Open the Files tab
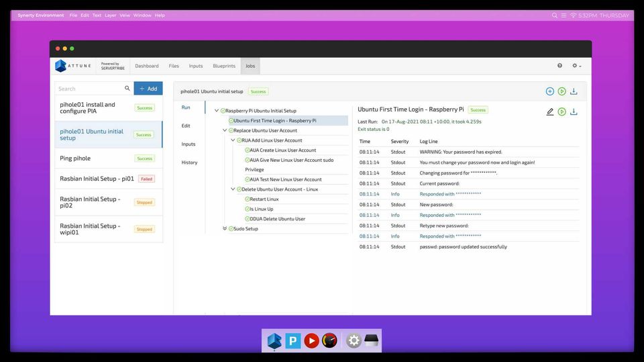This screenshot has height=362, width=644. pyautogui.click(x=174, y=66)
